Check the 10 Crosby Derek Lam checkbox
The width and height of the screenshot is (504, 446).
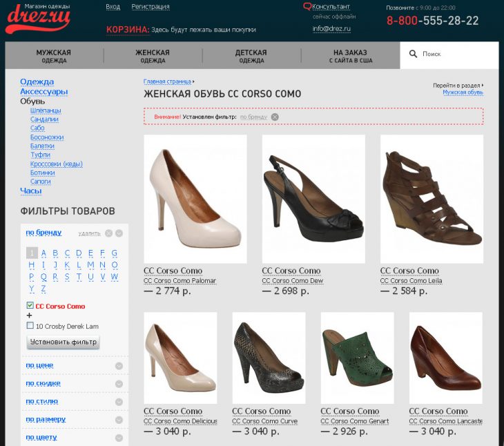click(x=30, y=325)
